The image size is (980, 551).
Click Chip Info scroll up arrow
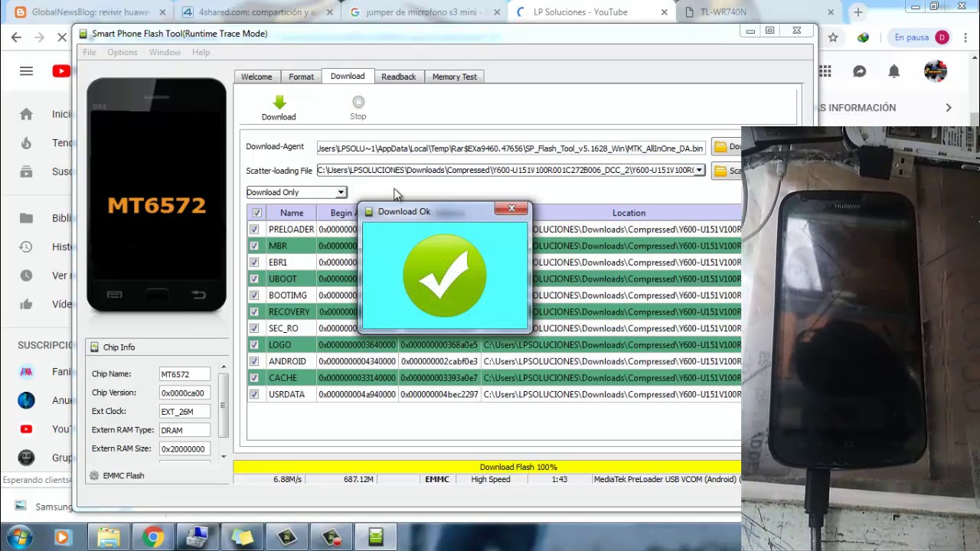coord(224,367)
